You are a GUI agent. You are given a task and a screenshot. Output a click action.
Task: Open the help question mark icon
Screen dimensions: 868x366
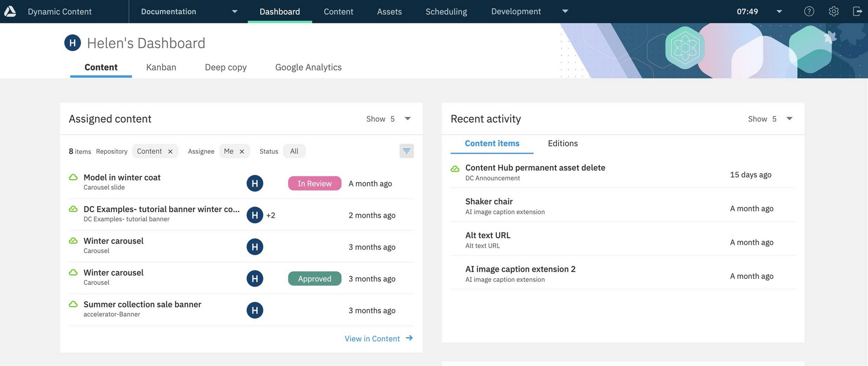click(x=809, y=12)
